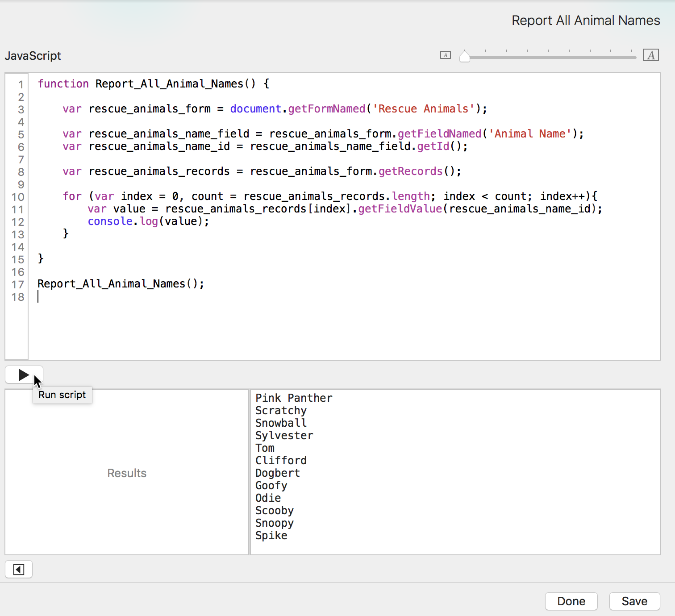Click the JavaScript section label
The width and height of the screenshot is (675, 616).
click(x=33, y=56)
